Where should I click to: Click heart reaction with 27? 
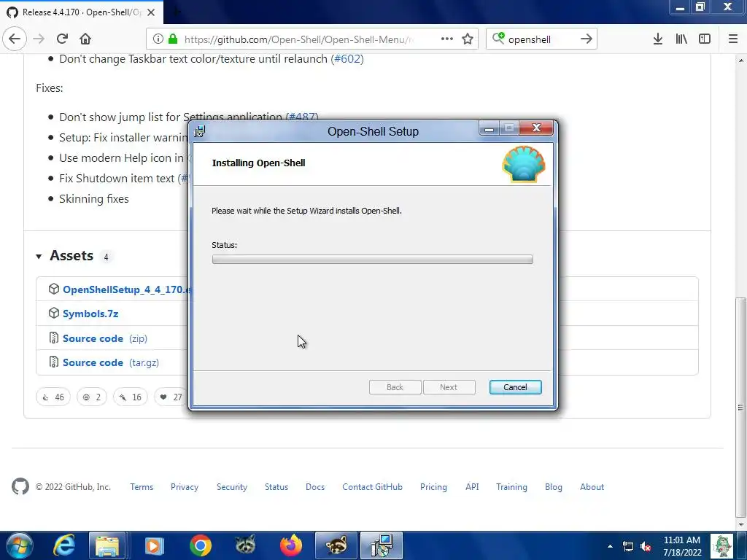click(x=171, y=397)
